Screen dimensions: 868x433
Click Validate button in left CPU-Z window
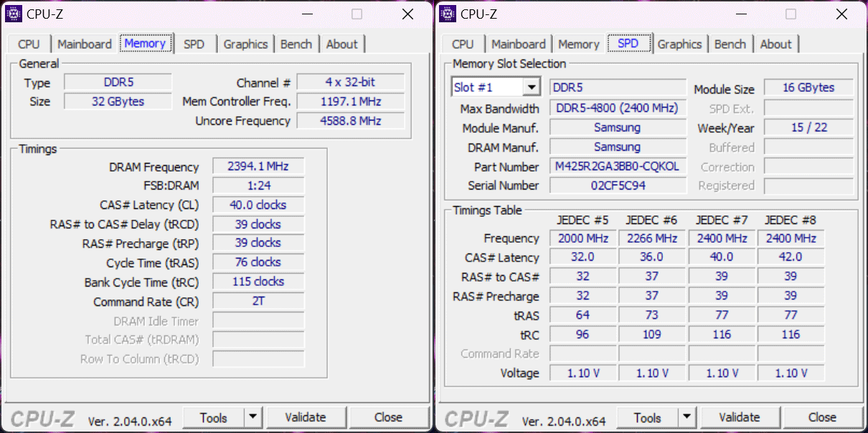coord(306,417)
